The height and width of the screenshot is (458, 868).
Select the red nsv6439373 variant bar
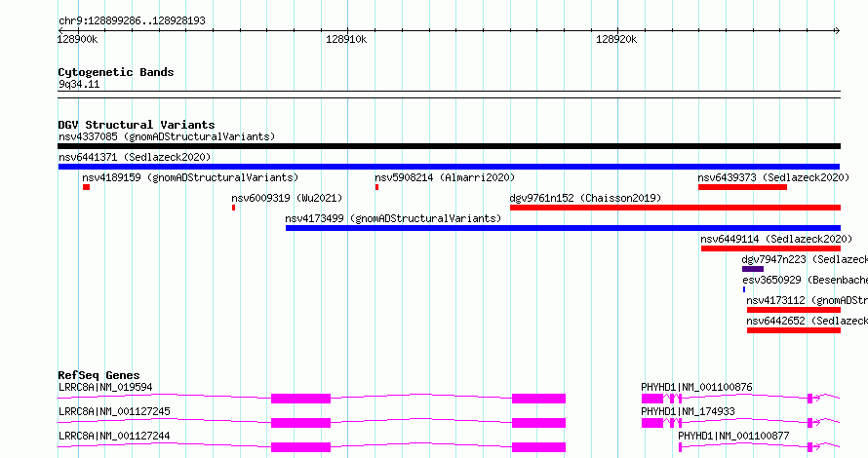click(x=742, y=187)
